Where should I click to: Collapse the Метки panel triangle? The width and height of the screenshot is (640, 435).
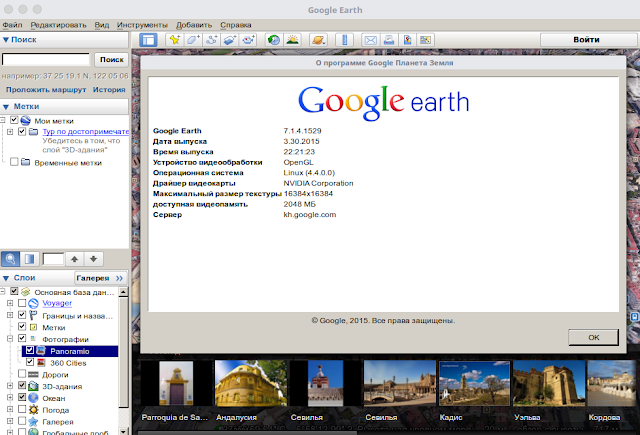(6, 107)
